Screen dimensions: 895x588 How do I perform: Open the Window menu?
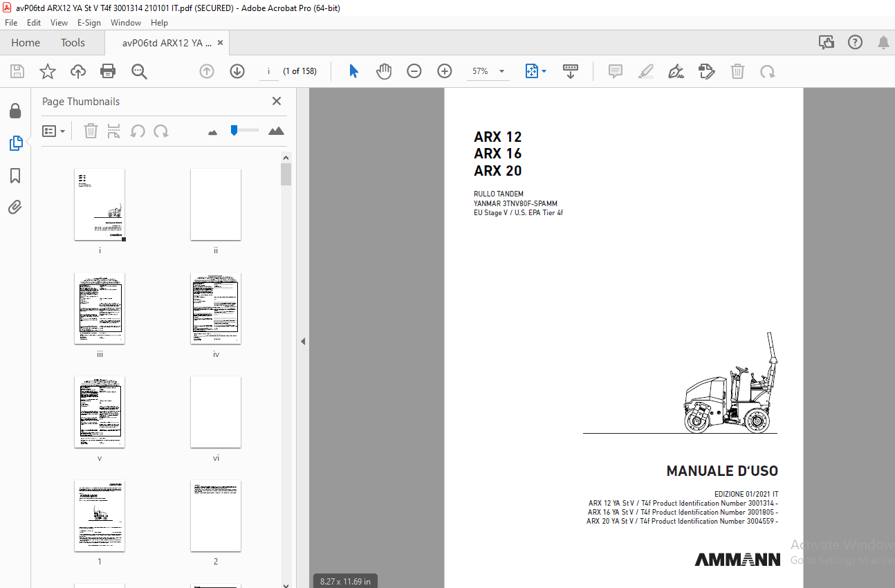pyautogui.click(x=126, y=23)
